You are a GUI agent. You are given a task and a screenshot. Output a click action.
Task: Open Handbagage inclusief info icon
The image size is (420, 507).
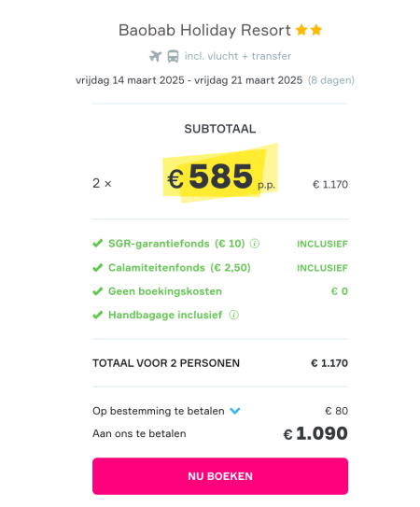click(234, 315)
